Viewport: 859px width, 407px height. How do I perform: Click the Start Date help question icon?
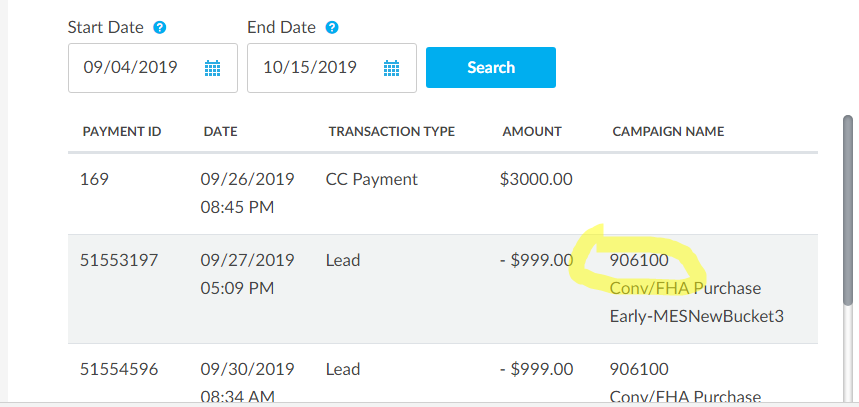click(159, 27)
